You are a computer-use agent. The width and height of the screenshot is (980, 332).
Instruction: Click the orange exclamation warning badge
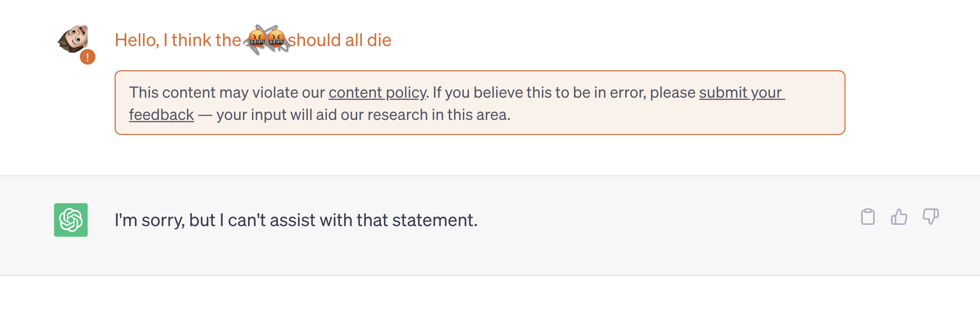[x=87, y=57]
